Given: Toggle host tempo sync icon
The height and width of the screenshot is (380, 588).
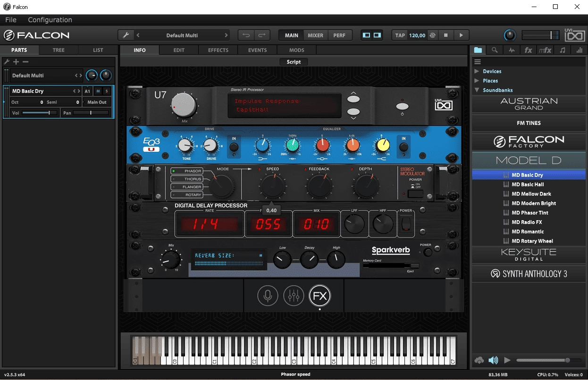Looking at the screenshot, I should [432, 35].
